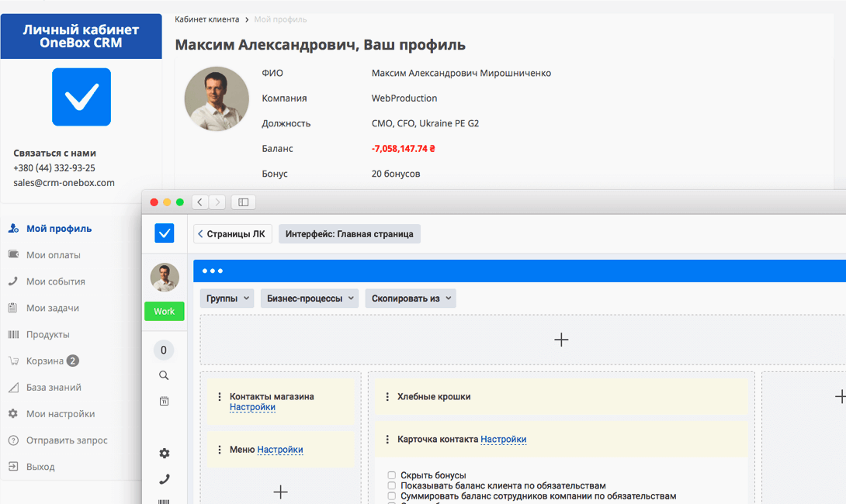Open the calendar icon in the editor sidebar

(x=164, y=401)
